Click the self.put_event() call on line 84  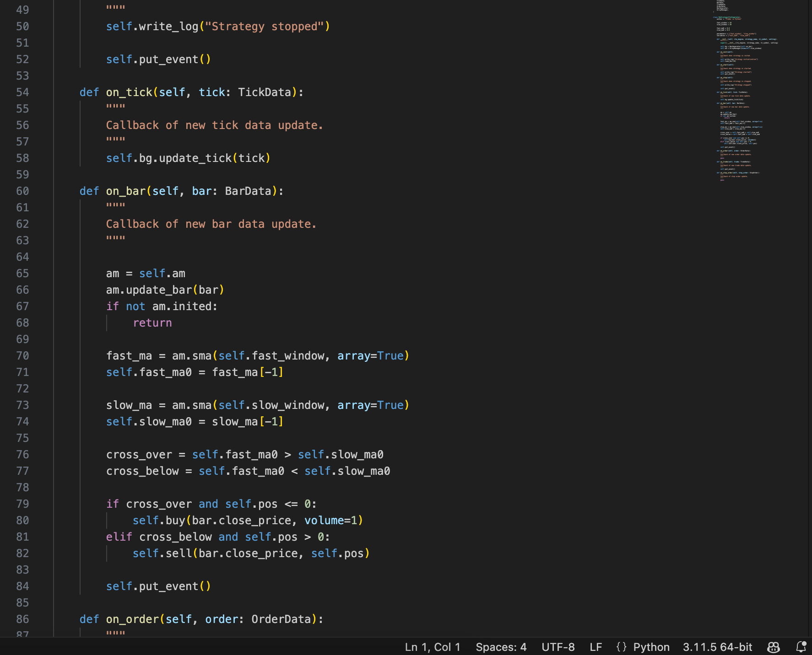click(x=158, y=586)
